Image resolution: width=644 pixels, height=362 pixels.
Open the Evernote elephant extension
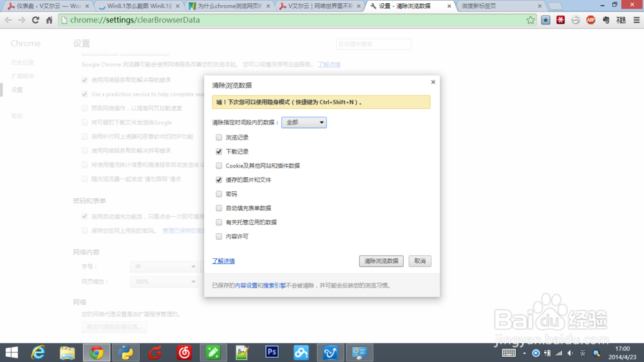click(x=606, y=20)
